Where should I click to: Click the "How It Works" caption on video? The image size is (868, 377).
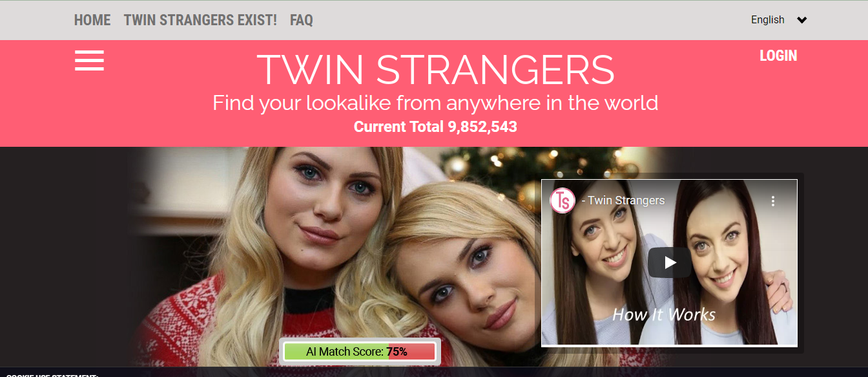tap(664, 315)
